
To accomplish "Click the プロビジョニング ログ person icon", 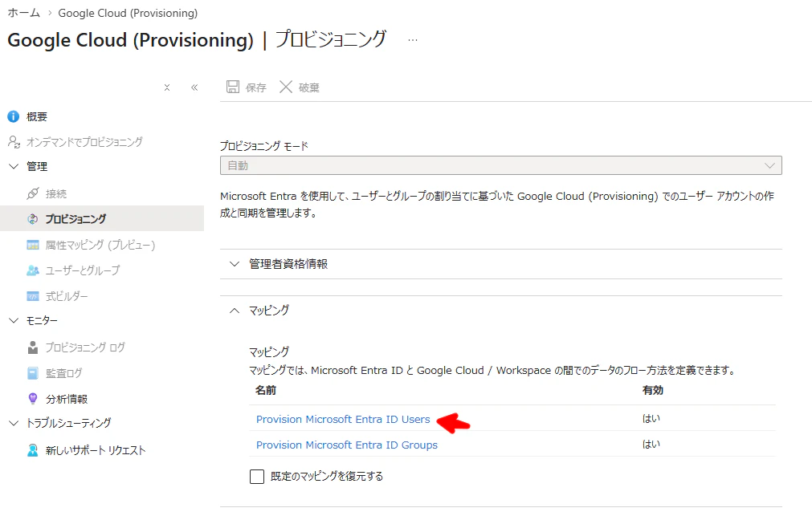I will point(33,347).
